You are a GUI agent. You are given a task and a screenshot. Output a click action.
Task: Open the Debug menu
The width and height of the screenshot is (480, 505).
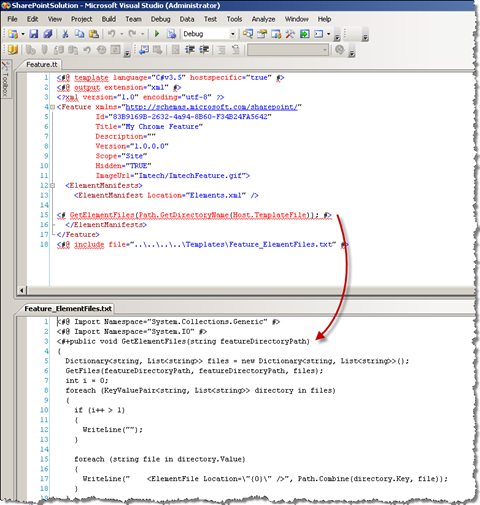click(160, 19)
